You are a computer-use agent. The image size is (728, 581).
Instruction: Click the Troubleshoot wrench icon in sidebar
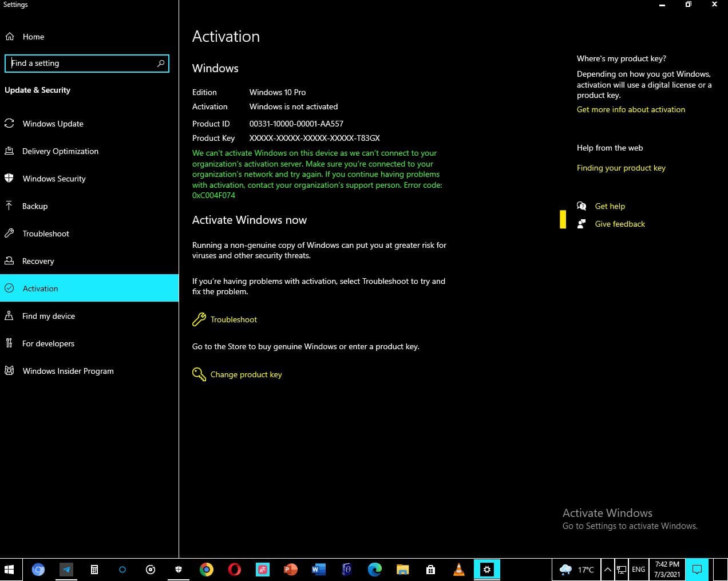point(9,234)
